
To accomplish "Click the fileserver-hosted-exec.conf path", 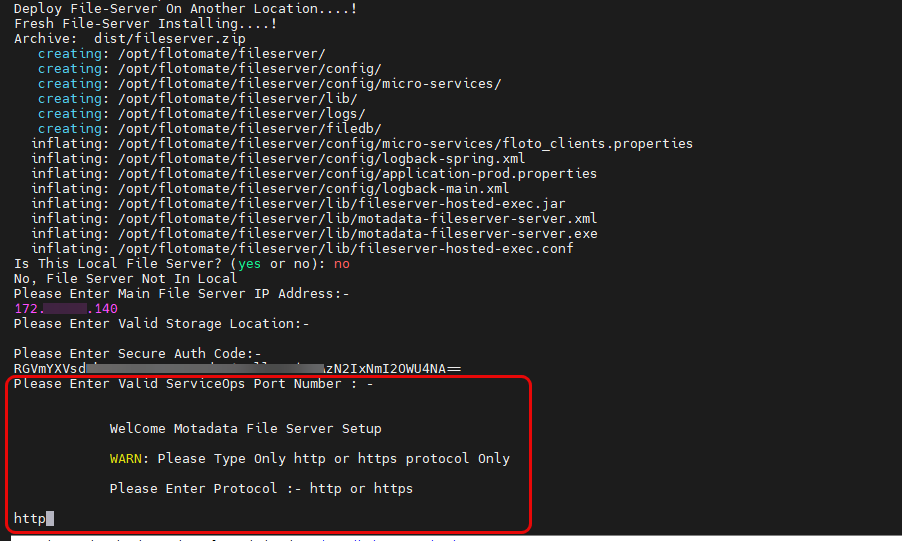I will pos(345,249).
